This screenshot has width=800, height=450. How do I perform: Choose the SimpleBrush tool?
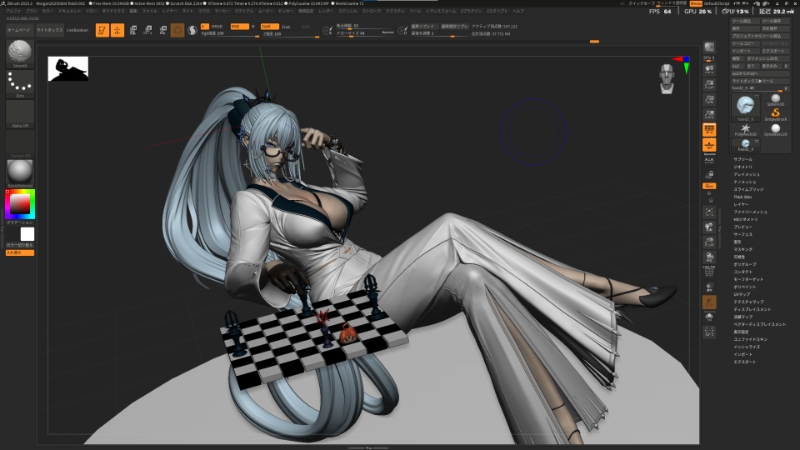pos(775,110)
